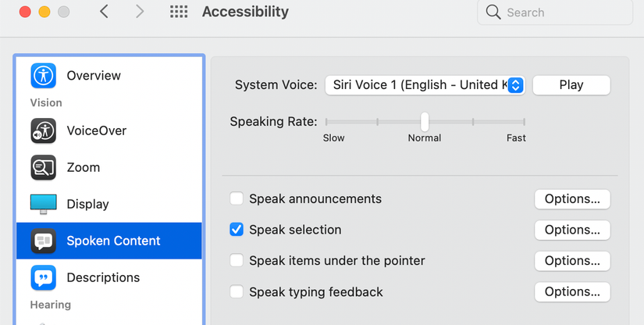Set Speaking Rate to the Slow end
The height and width of the screenshot is (325, 644).
(326, 122)
